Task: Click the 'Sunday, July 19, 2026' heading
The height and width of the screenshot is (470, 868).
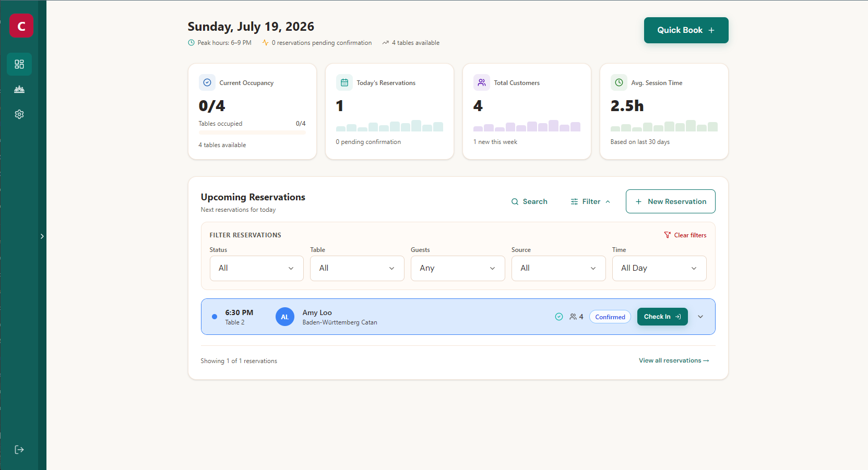Action: pyautogui.click(x=251, y=27)
